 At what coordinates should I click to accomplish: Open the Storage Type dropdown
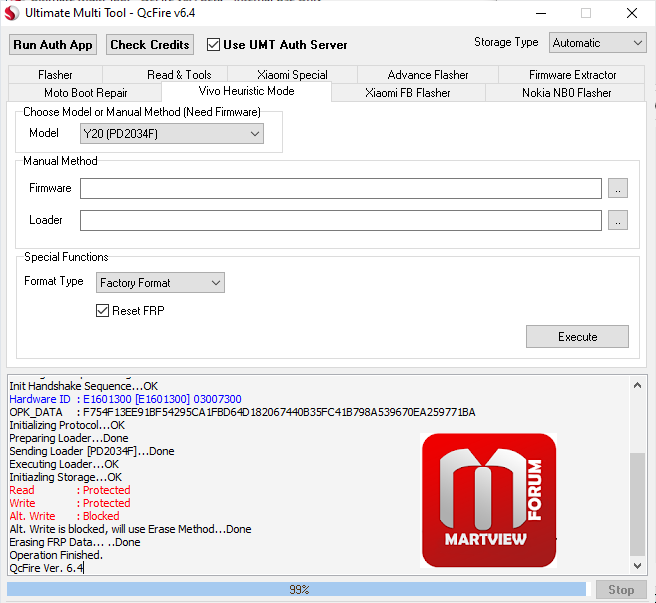click(597, 43)
